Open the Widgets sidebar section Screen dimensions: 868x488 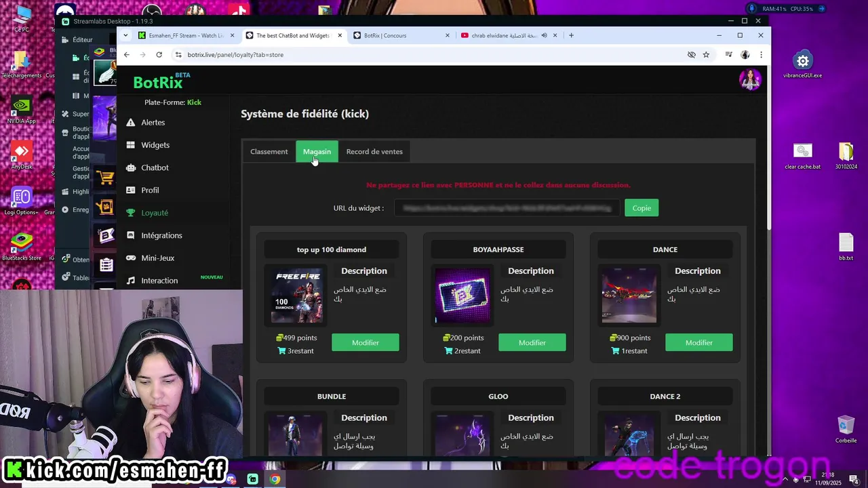155,145
